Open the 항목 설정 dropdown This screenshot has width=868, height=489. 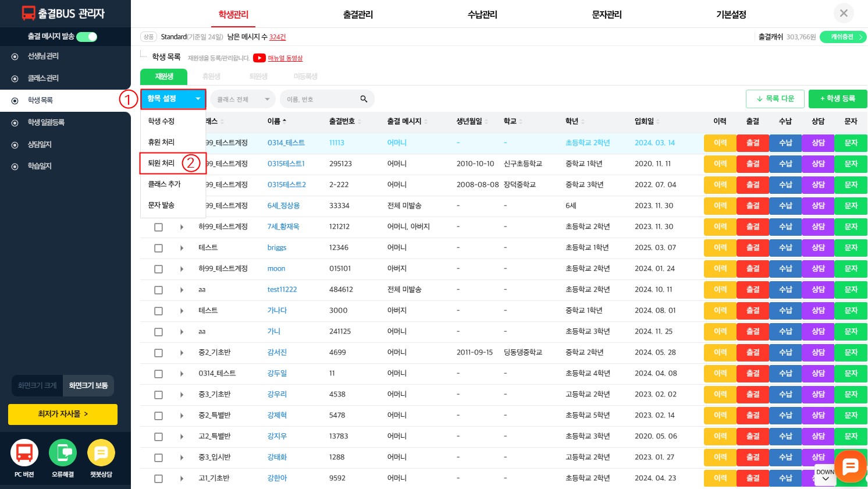(x=173, y=99)
